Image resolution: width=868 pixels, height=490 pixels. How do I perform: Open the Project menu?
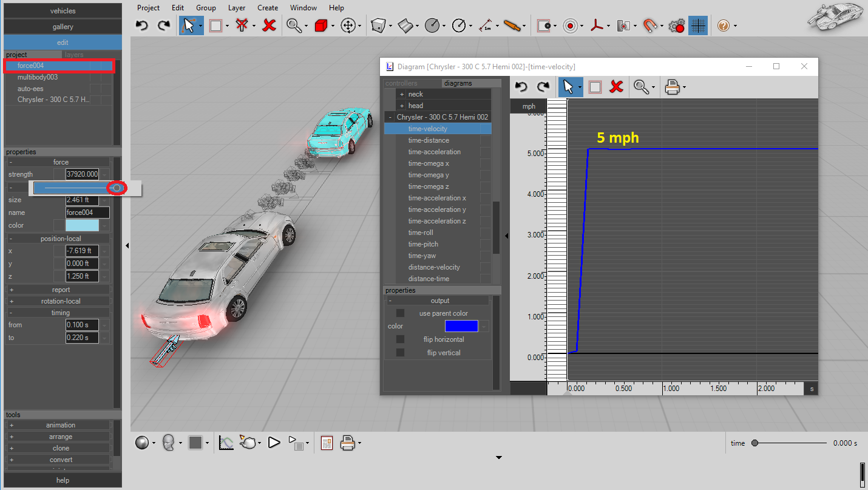148,8
